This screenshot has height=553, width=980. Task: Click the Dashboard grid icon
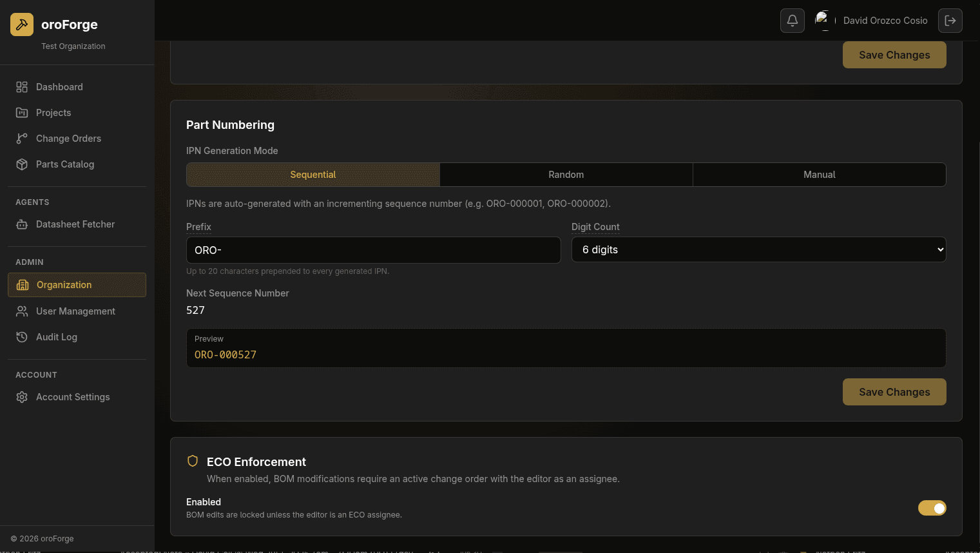[22, 87]
